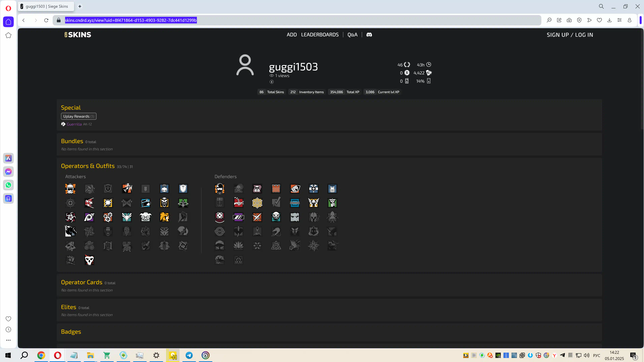Image resolution: width=644 pixels, height=362 pixels.
Task: Open Google Chrome from the Windows taskbar
Action: point(41,355)
